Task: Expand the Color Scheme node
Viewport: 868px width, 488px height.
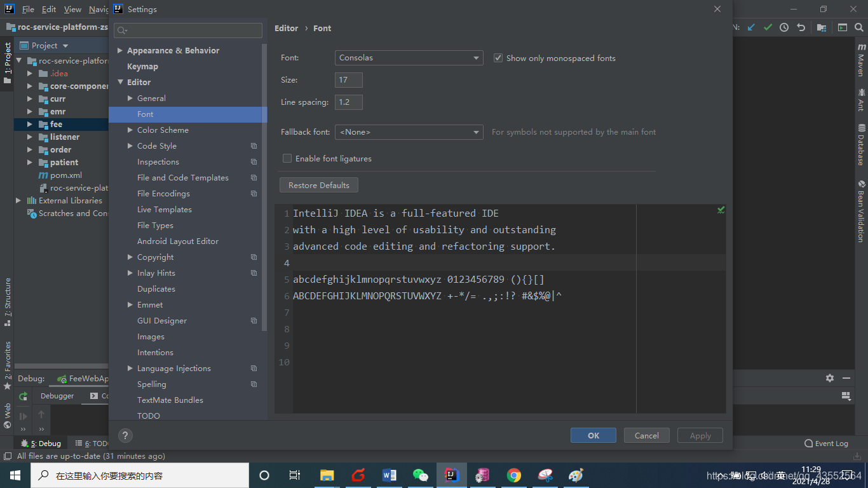Action: coord(130,130)
